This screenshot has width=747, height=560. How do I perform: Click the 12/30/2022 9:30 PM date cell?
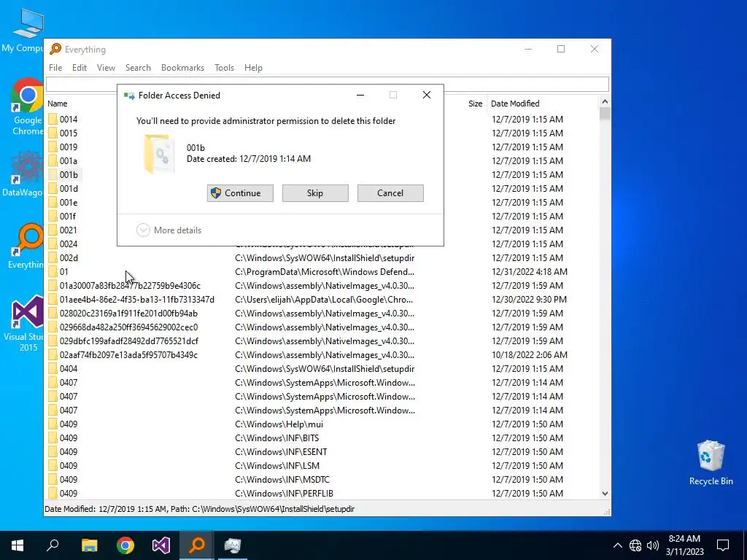coord(529,300)
